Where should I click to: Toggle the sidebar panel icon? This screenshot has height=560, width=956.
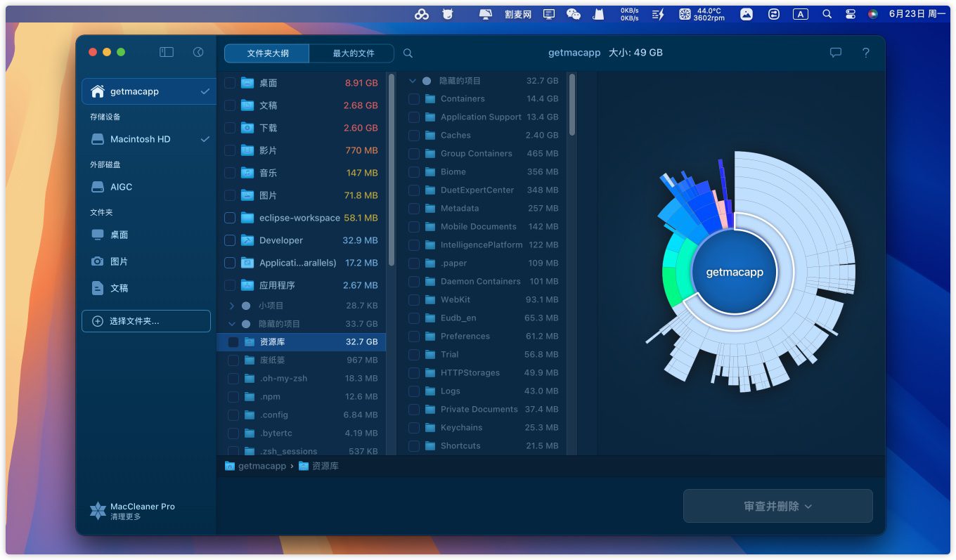click(167, 52)
